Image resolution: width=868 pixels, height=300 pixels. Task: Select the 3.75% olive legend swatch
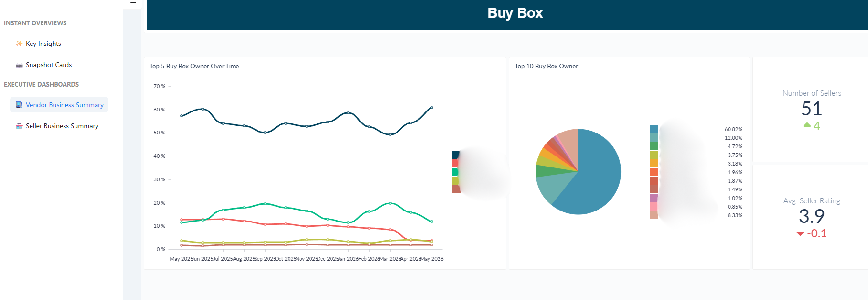(654, 155)
